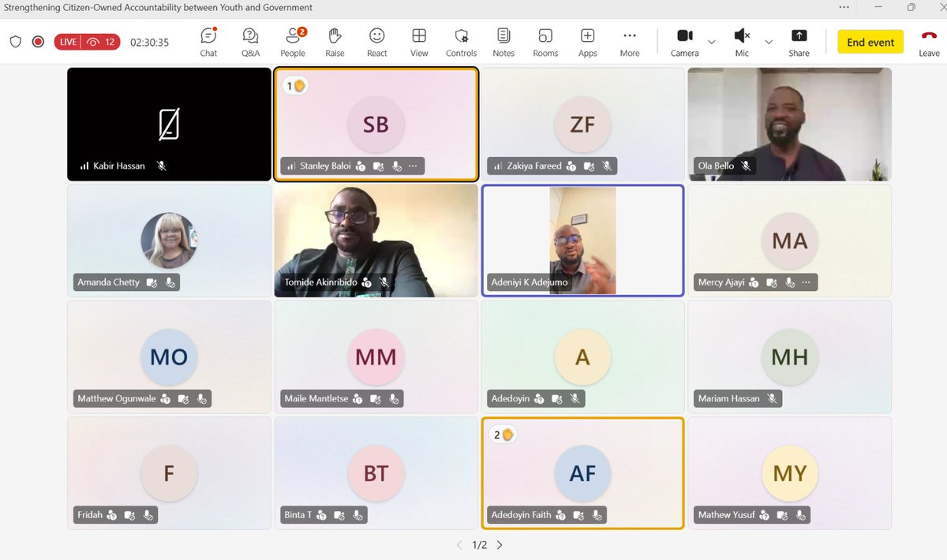Click Amanda Chetty's profile photo
The image size is (947, 560).
pos(169,241)
